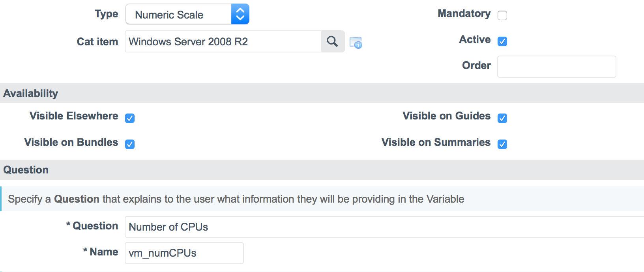Click the Specify a Question info message

[x=236, y=199]
